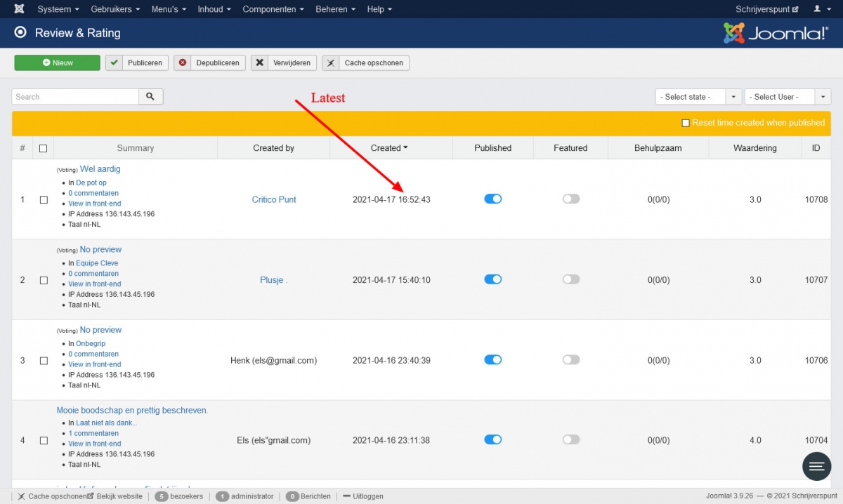Screen dimensions: 843x504
Task: Open the Gebruikers menu
Action: coord(115,9)
